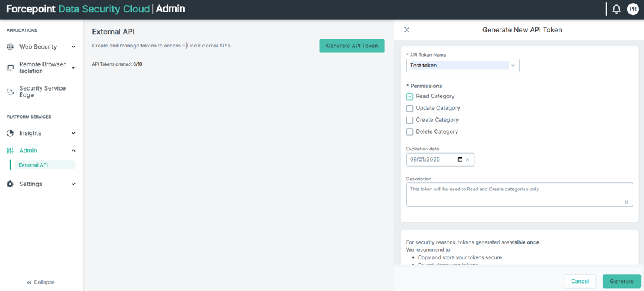
Task: Close the Generate New API Token panel
Action: point(407,30)
